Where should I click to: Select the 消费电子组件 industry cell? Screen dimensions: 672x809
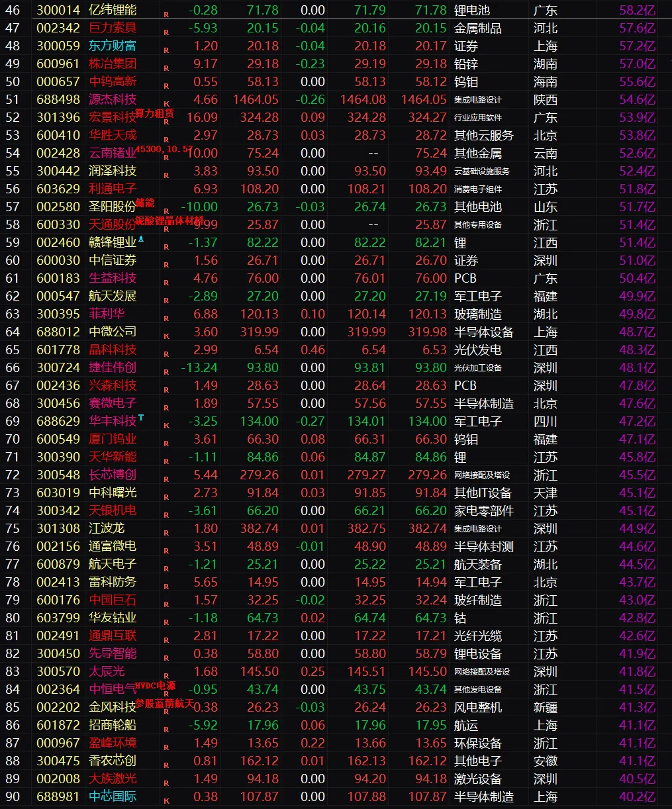478,189
